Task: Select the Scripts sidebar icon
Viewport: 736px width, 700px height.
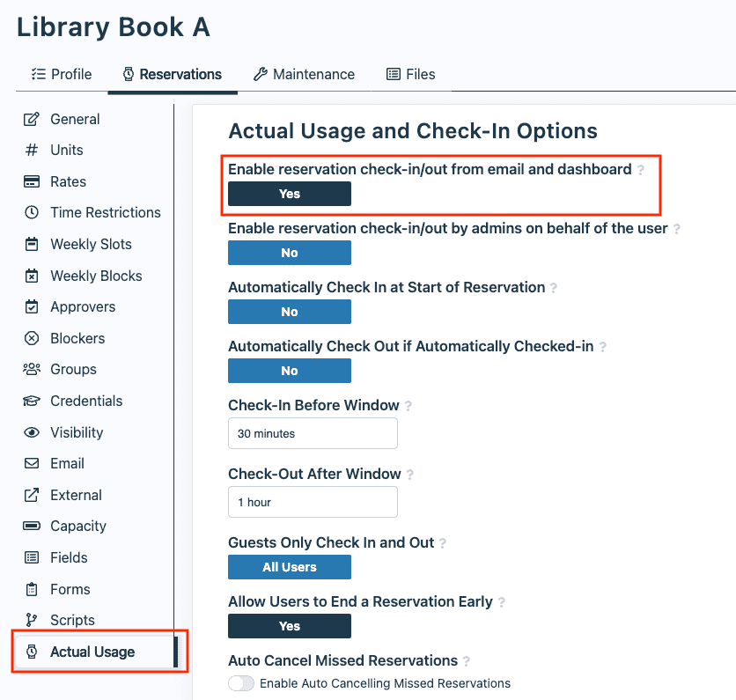Action: 32,620
